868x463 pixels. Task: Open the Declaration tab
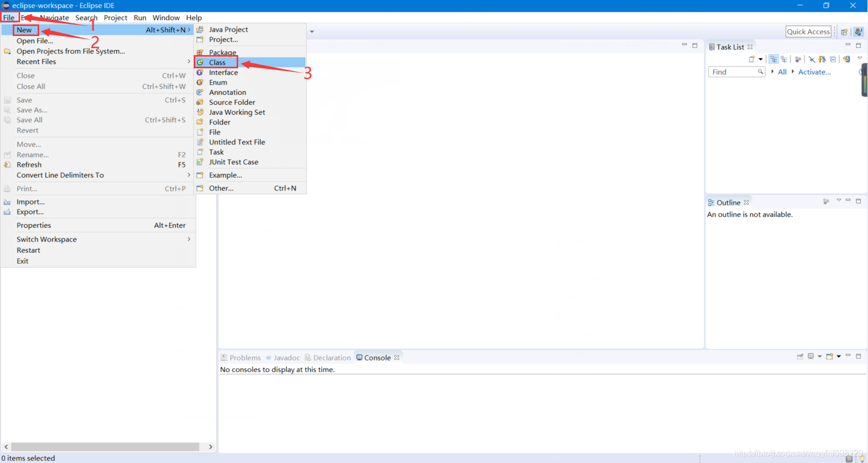(x=328, y=358)
